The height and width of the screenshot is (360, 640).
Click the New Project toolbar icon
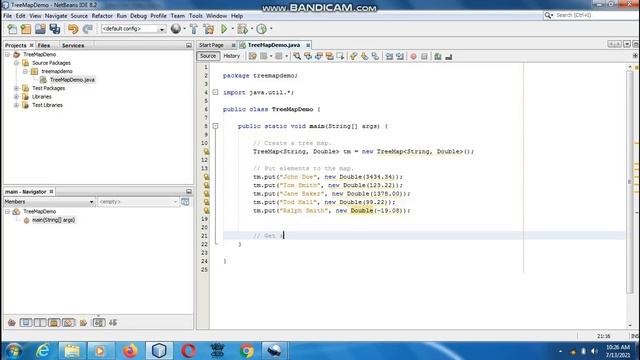coord(26,29)
